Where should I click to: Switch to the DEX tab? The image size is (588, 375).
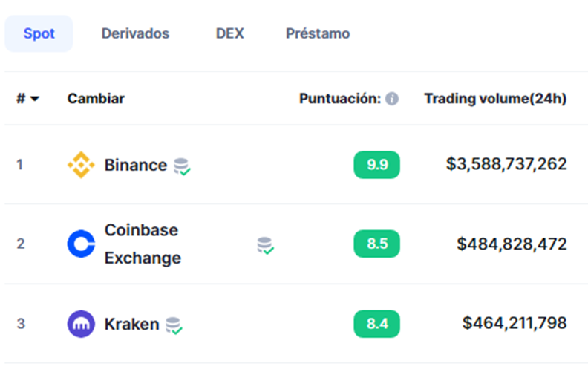(x=230, y=33)
